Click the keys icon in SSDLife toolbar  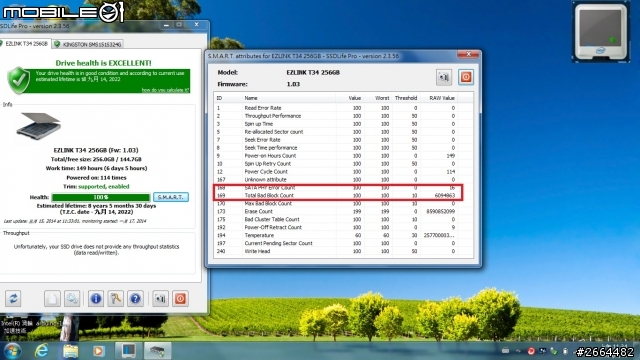[x=116, y=298]
